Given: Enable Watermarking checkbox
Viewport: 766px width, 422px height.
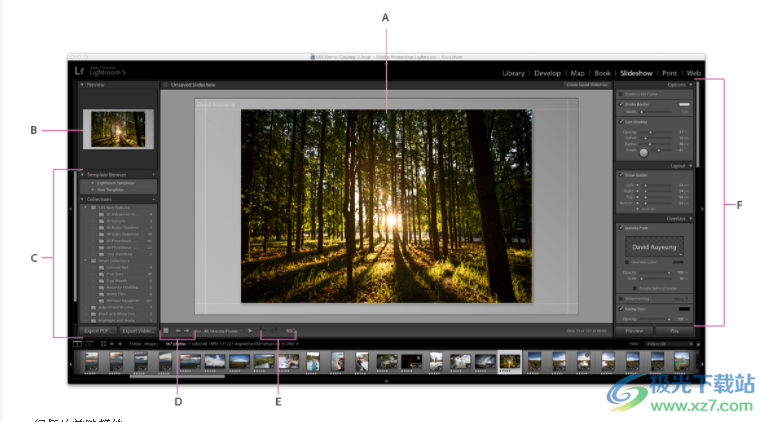Looking at the screenshot, I should coord(621,298).
